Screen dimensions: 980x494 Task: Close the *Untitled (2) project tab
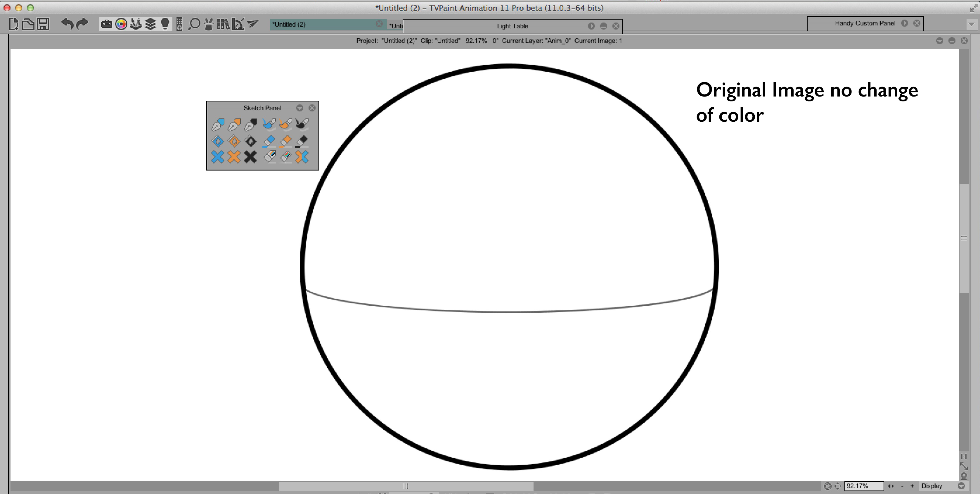pos(379,24)
